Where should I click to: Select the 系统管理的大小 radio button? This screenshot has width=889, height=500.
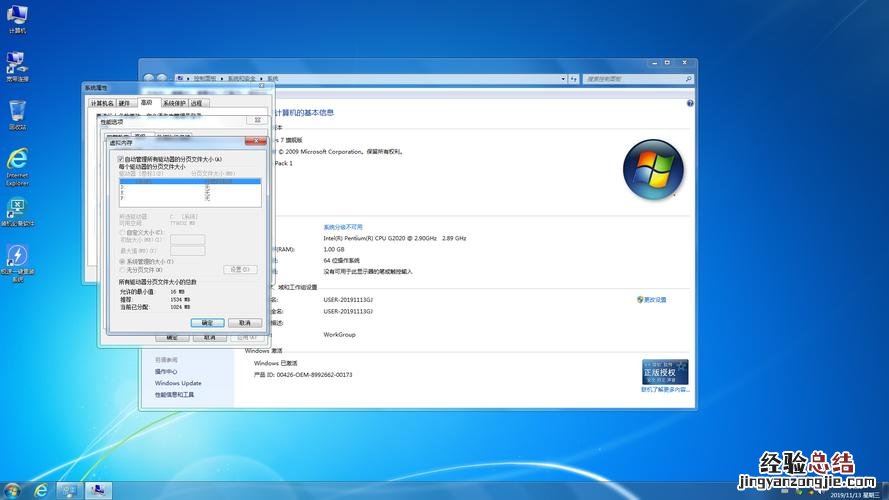tap(122, 261)
